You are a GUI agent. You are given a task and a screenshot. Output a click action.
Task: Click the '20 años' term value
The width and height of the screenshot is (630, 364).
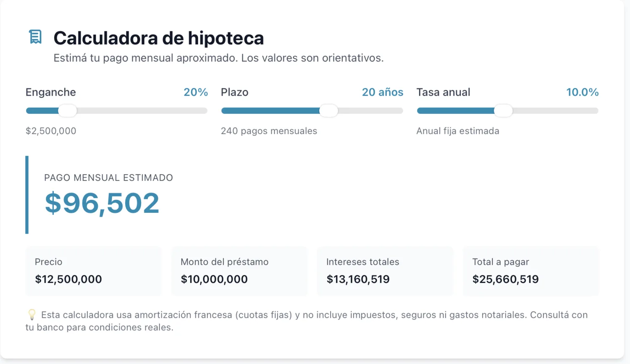pyautogui.click(x=383, y=92)
